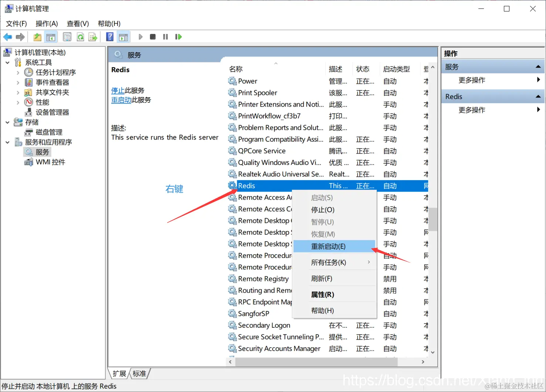Click the Start Service play icon

(140, 37)
